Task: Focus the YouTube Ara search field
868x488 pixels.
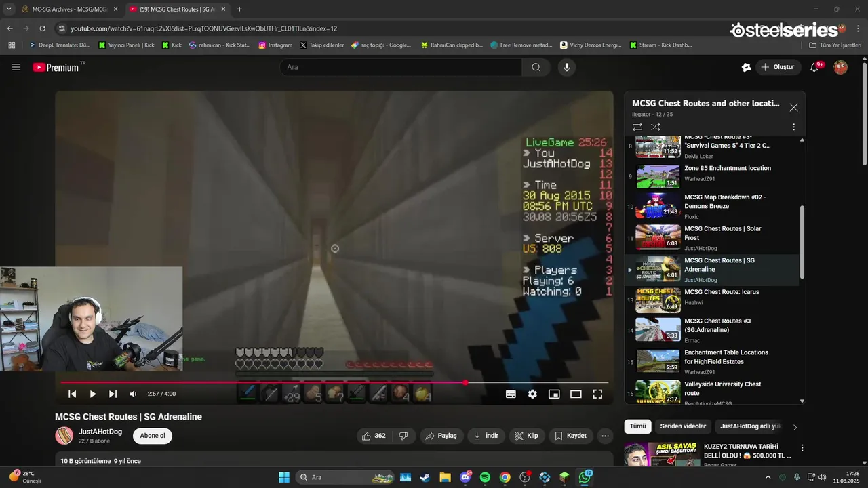Action: click(401, 67)
